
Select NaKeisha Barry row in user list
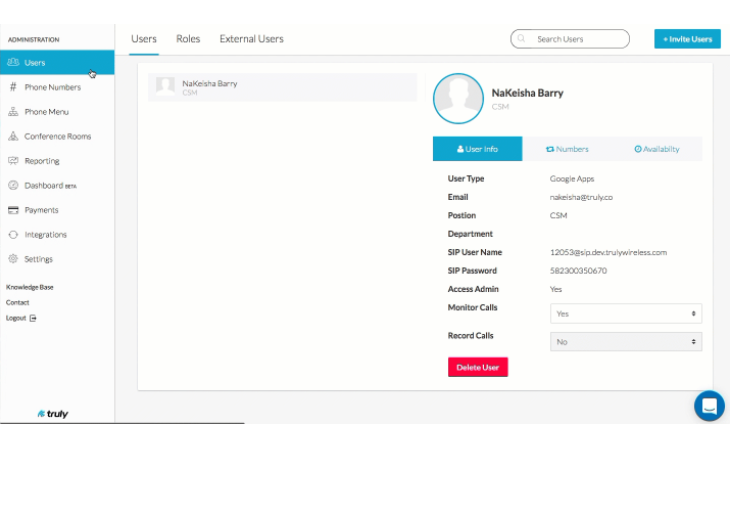coord(282,87)
